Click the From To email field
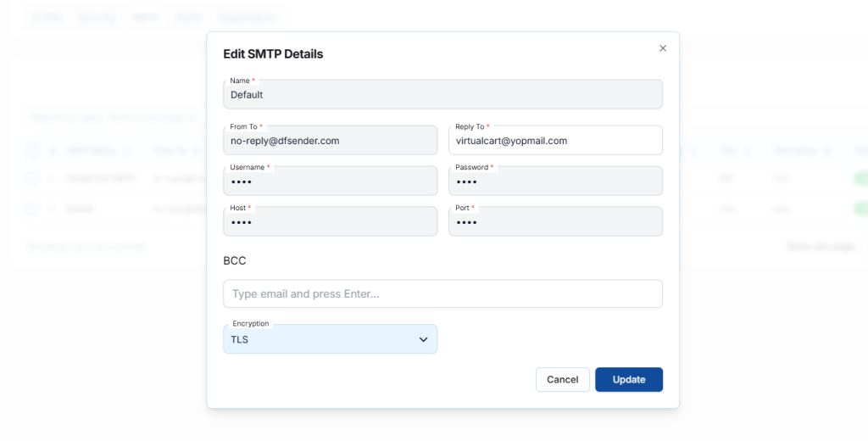The height and width of the screenshot is (441, 868). click(330, 141)
